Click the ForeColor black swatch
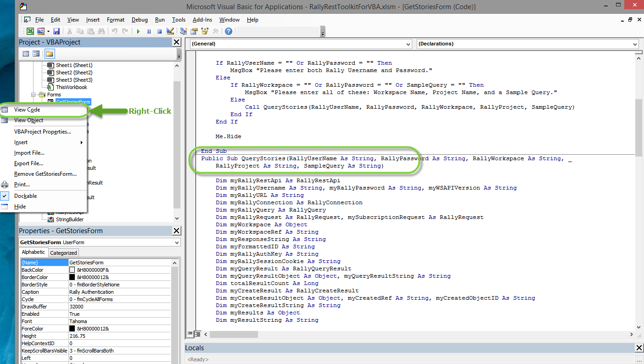 pos(72,329)
